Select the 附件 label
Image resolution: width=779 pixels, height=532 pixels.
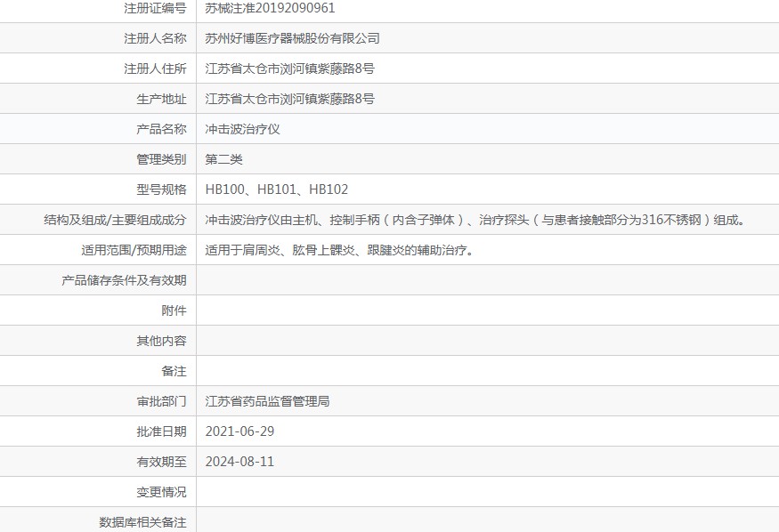point(174,310)
